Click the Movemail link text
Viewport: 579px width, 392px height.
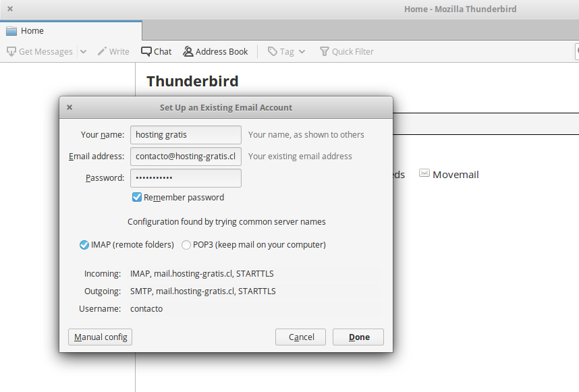coord(456,175)
